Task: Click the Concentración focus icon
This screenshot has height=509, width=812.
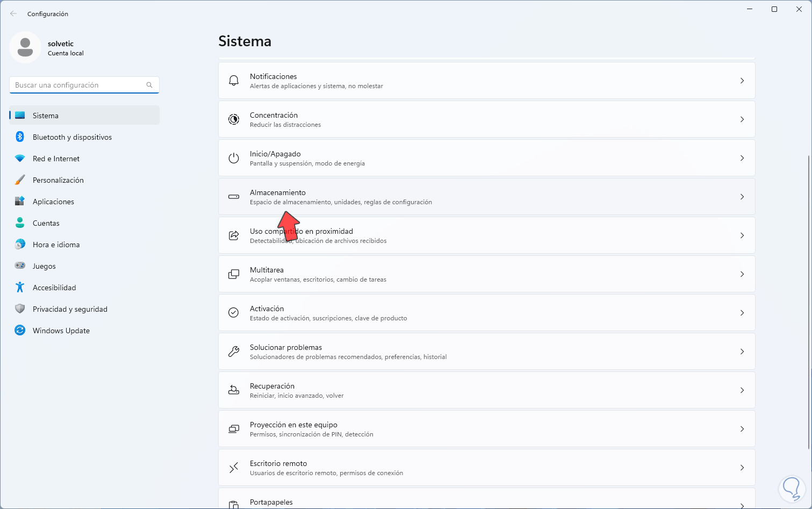Action: [234, 119]
